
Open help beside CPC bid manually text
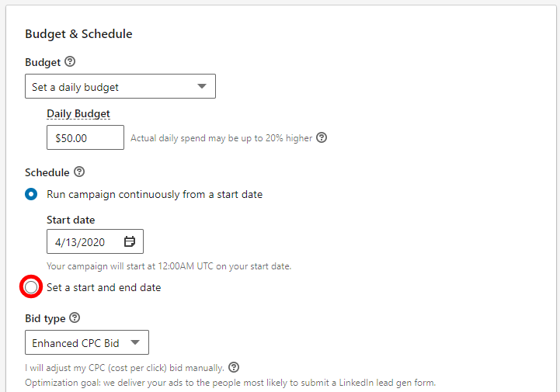pyautogui.click(x=234, y=367)
